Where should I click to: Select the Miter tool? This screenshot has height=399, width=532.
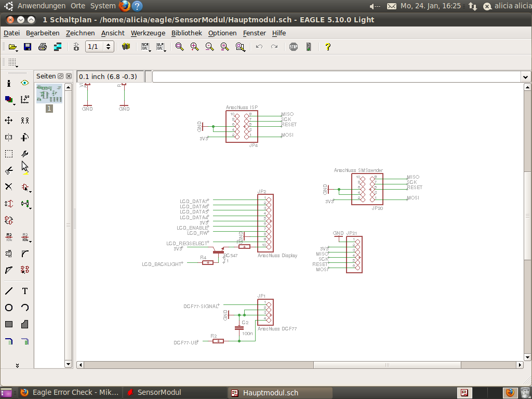(25, 254)
